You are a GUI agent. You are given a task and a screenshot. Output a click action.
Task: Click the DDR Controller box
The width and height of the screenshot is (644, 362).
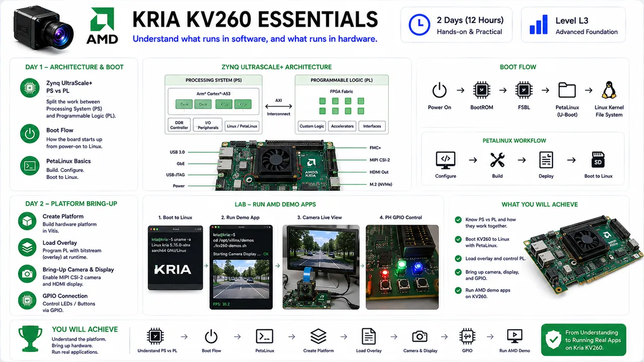(179, 126)
